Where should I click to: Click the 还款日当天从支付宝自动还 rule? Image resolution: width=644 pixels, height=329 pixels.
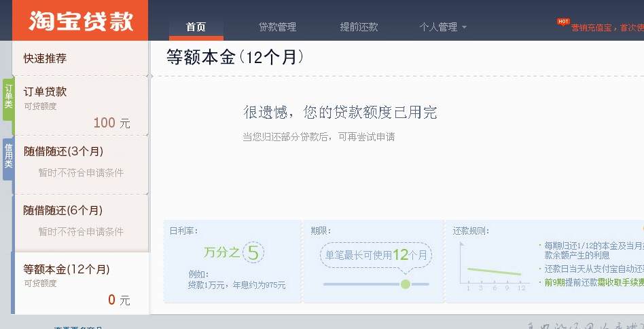(594, 269)
